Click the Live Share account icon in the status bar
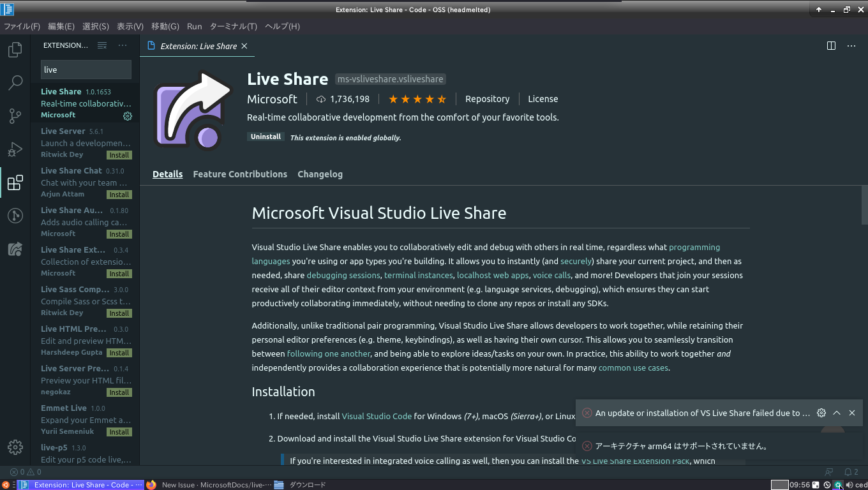Image resolution: width=868 pixels, height=490 pixels. point(828,471)
